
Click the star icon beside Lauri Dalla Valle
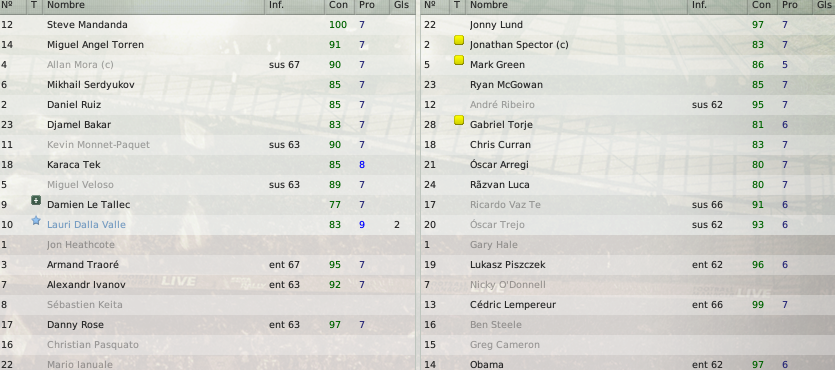pos(36,220)
